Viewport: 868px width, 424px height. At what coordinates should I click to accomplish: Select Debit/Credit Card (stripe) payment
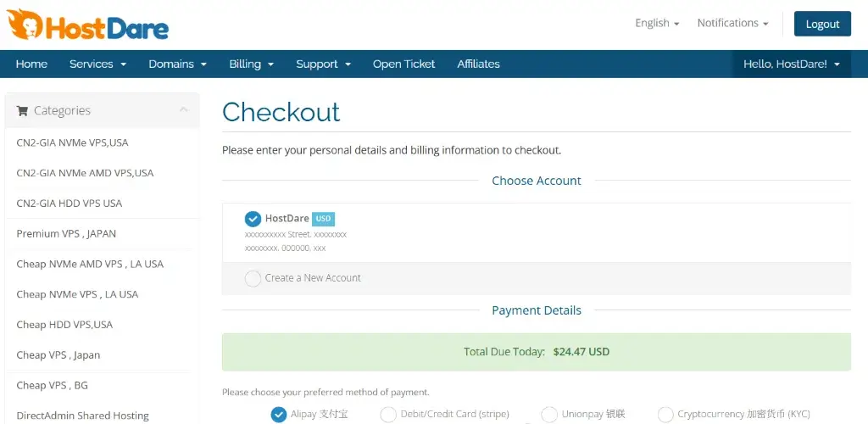[x=388, y=414]
